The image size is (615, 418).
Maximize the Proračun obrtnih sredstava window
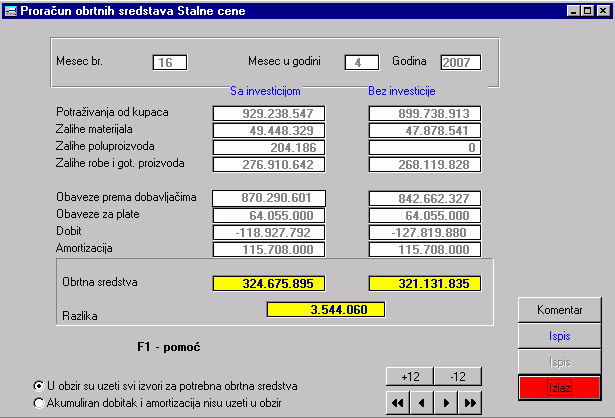587,11
